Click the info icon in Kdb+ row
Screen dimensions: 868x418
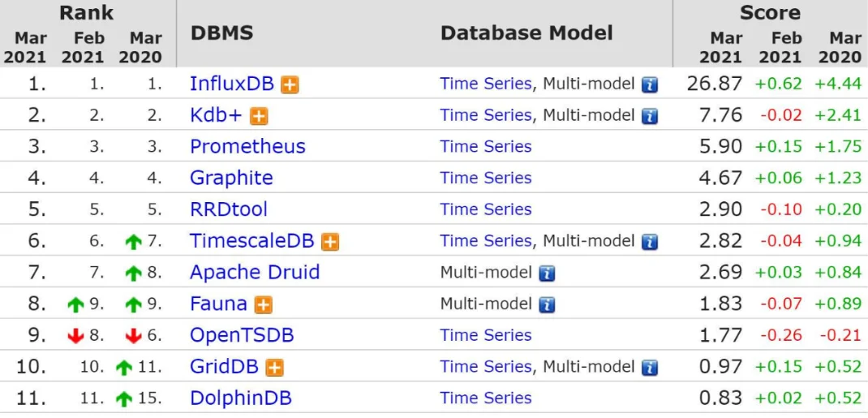pos(650,116)
